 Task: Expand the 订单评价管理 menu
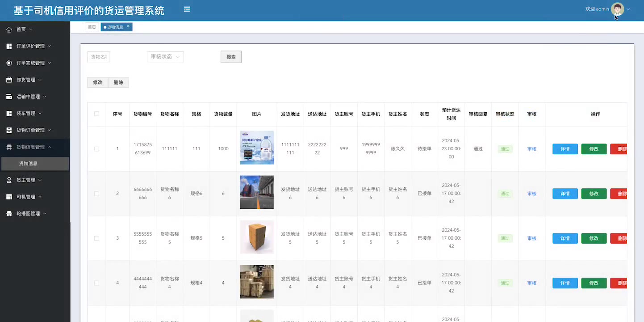[x=49, y=46]
